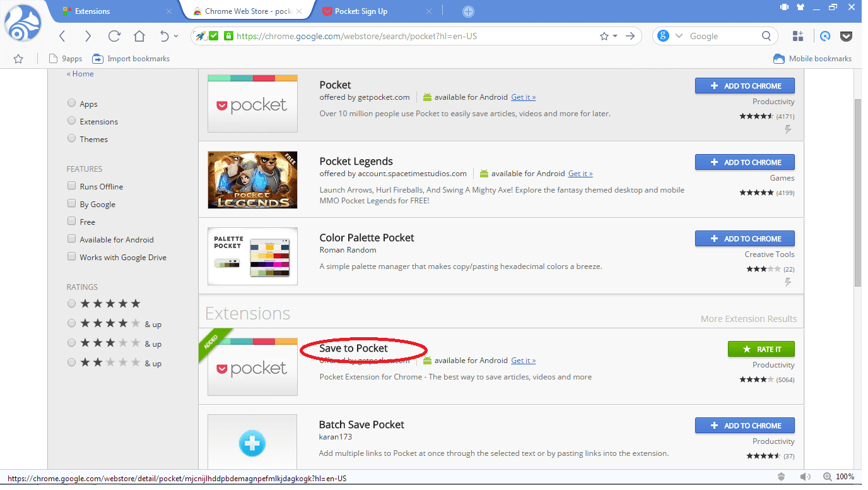Open Pocket Legends game thumbnail

[252, 180]
